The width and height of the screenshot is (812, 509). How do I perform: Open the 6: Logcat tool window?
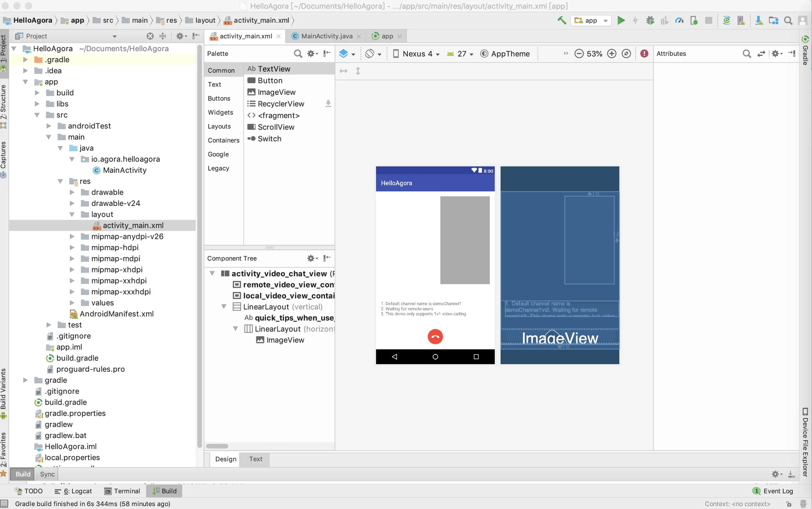[x=73, y=491]
